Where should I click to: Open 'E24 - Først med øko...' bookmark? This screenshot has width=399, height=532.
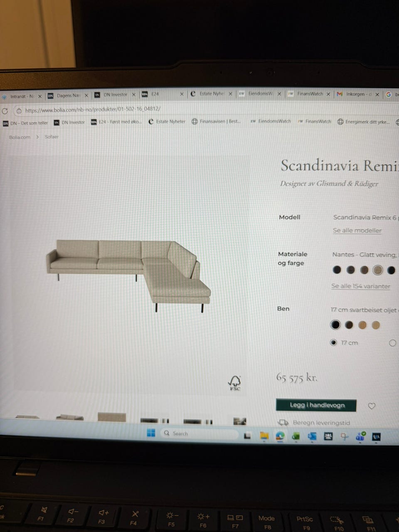(x=116, y=122)
